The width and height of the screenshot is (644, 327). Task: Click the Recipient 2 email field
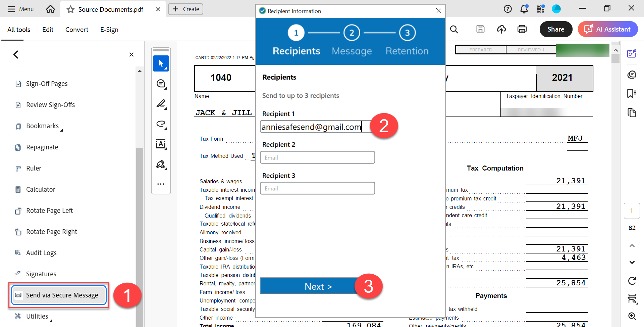[317, 157]
